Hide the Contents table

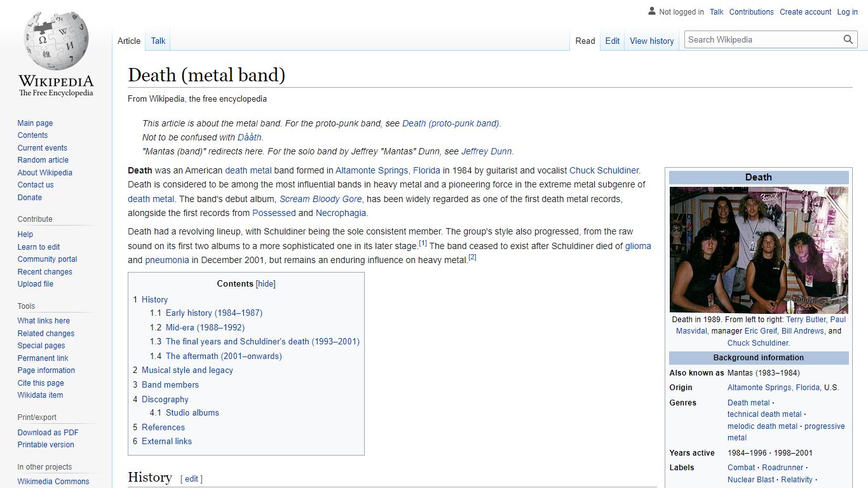click(266, 284)
